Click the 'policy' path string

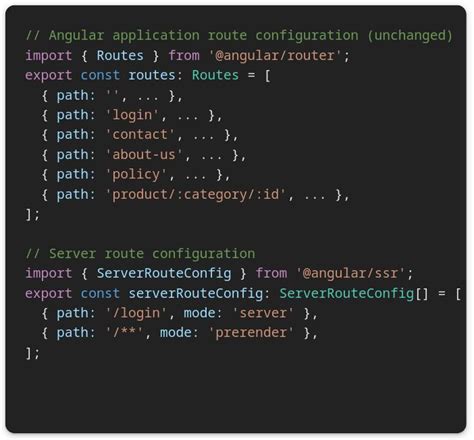136,175
